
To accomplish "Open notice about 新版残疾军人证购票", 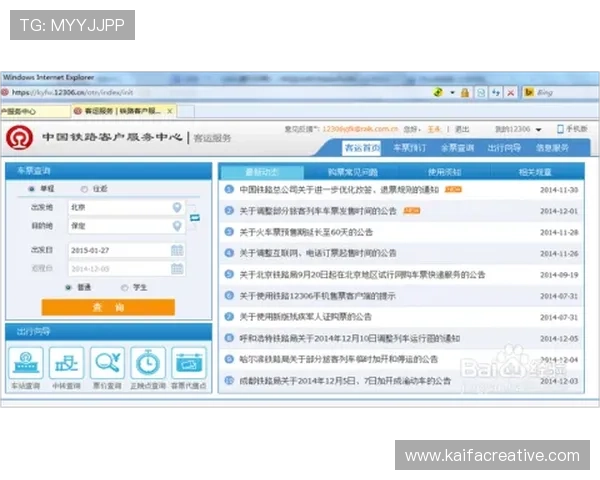I will click(x=305, y=317).
